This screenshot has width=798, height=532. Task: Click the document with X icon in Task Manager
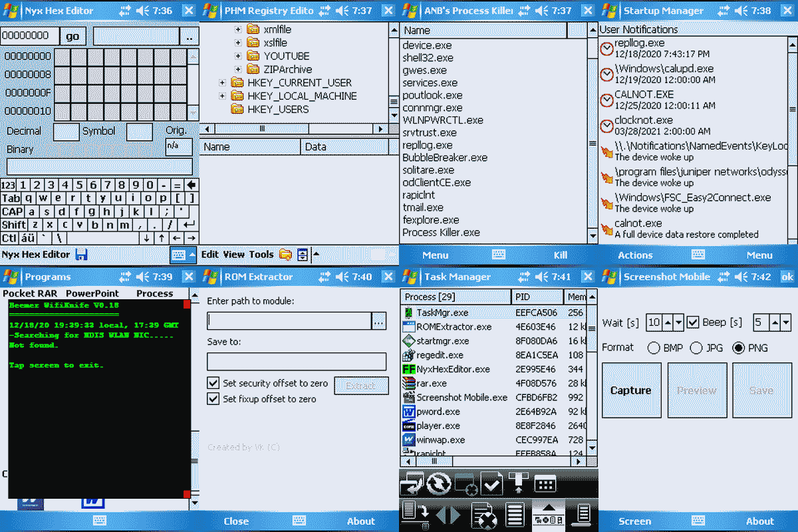pos(483,516)
